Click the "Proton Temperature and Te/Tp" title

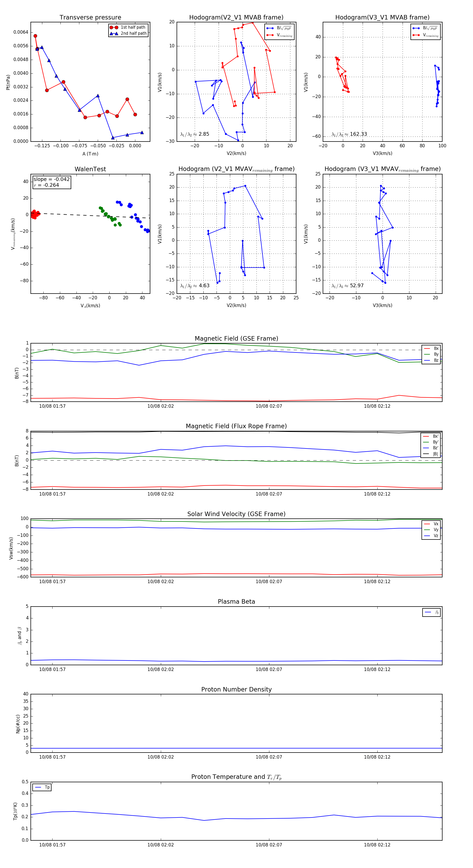[236, 777]
